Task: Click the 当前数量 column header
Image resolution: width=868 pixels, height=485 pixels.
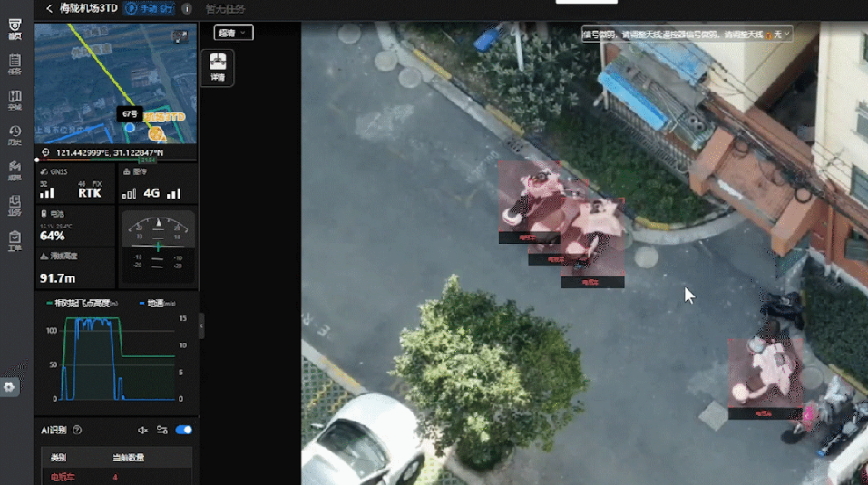Action: click(x=129, y=457)
